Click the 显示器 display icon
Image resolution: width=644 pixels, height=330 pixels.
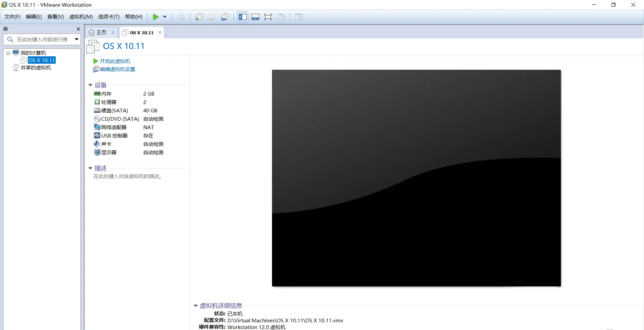coord(97,152)
